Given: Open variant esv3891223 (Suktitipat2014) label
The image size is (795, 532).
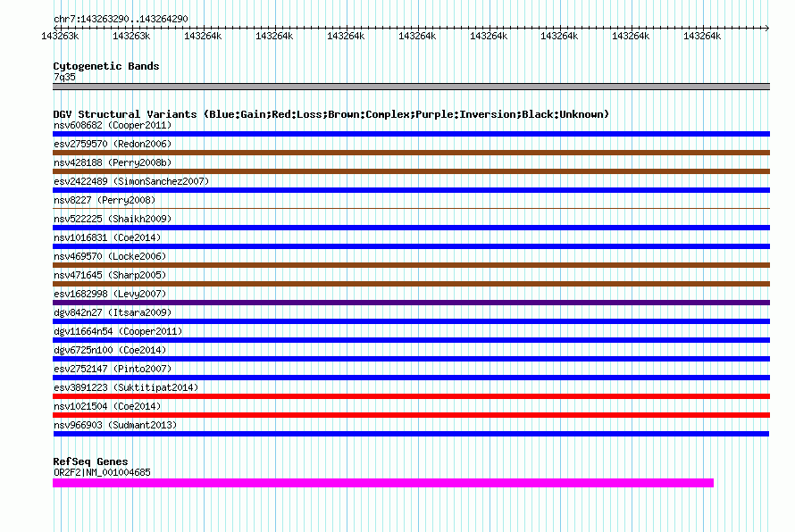Looking at the screenshot, I should point(126,387).
